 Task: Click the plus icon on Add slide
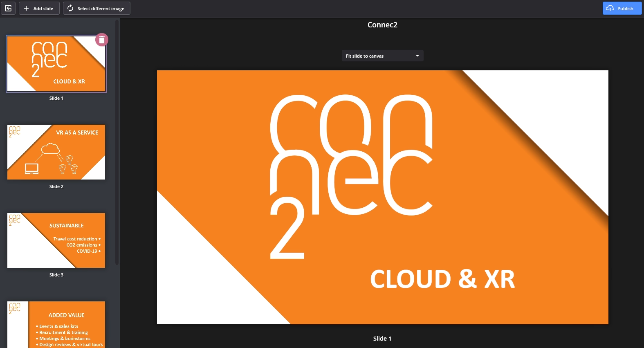pos(26,8)
